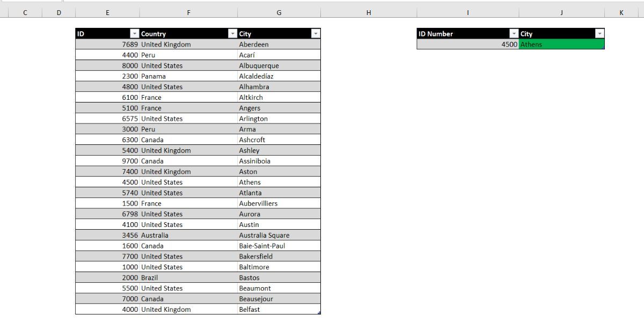This screenshot has width=644, height=322.
Task: Open the lookup table's City filter dropdown
Action: [599, 33]
